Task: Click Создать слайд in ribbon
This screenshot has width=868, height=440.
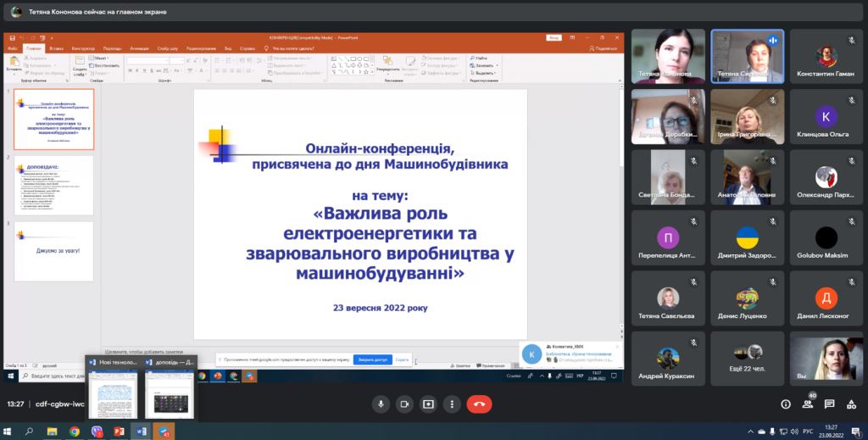Action: coord(80,66)
